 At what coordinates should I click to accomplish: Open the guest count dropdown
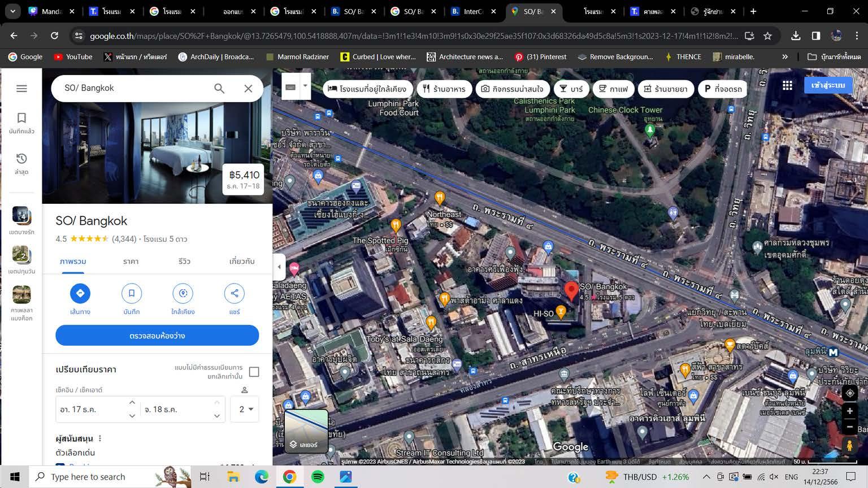pyautogui.click(x=245, y=409)
